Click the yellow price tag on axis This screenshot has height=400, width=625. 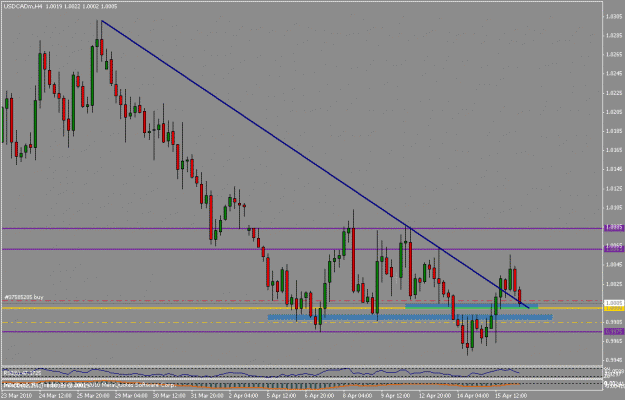tap(614, 308)
